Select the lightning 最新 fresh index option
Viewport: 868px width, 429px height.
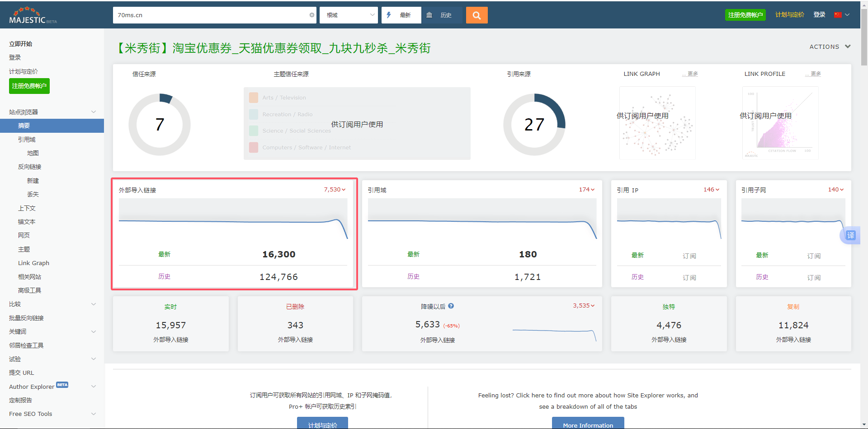(401, 15)
